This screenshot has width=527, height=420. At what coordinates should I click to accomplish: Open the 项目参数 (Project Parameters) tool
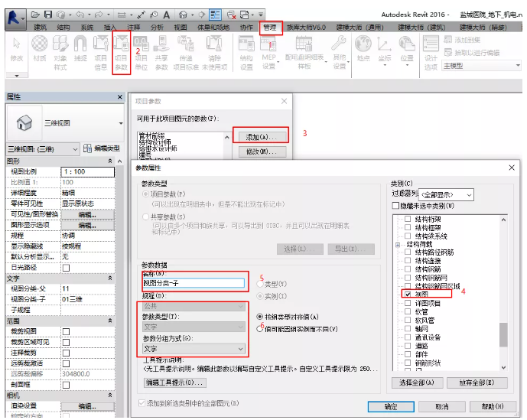[x=121, y=53]
